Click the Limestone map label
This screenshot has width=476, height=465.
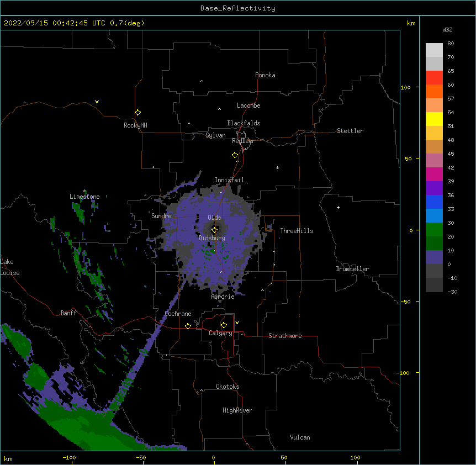point(84,197)
